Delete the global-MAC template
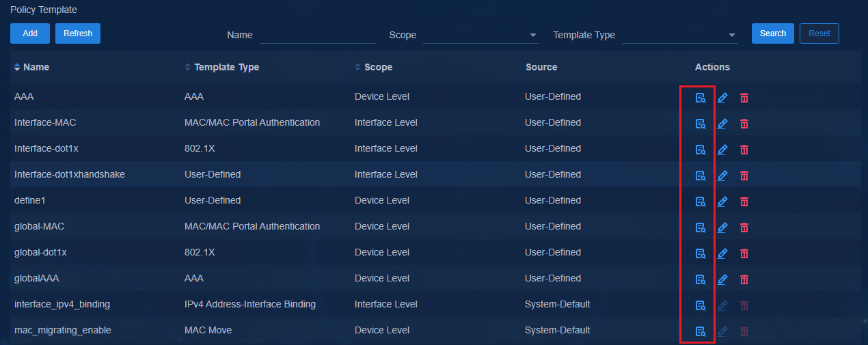The width and height of the screenshot is (868, 345). 744,227
